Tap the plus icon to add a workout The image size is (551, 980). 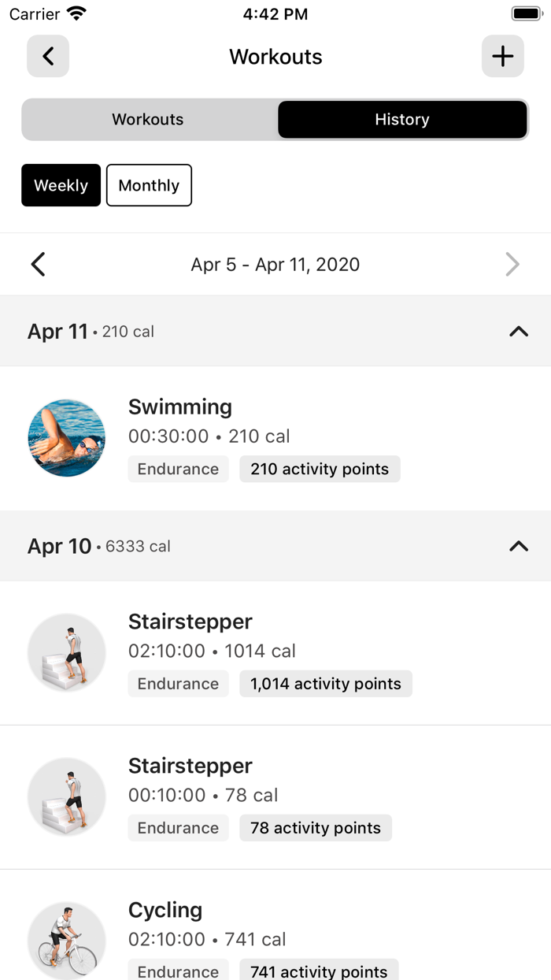tap(502, 56)
